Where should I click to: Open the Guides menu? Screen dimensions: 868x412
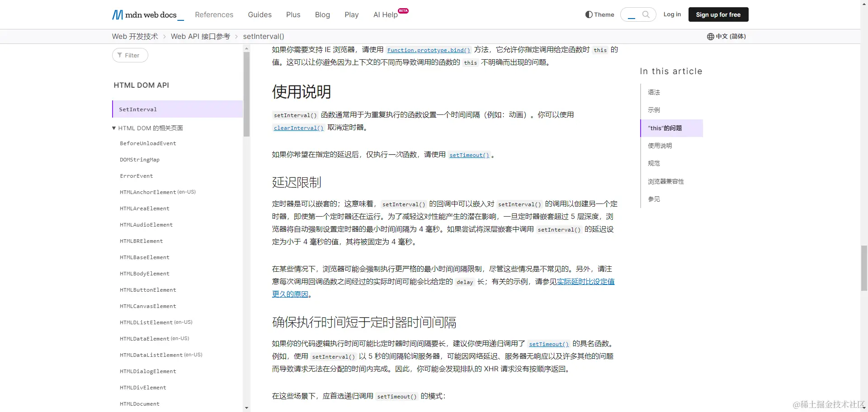pos(259,15)
